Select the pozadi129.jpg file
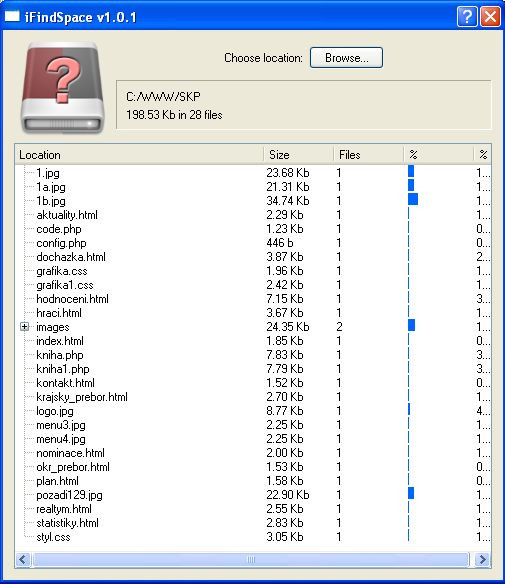 pyautogui.click(x=69, y=495)
